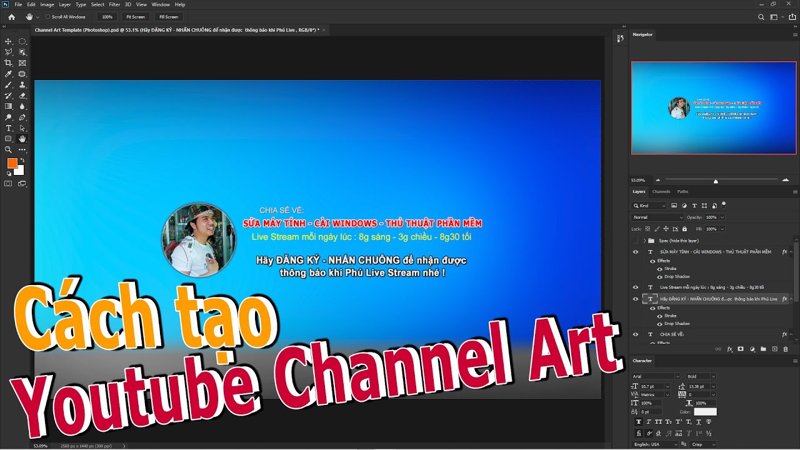Click the Navigator preview thumbnail

[713, 108]
